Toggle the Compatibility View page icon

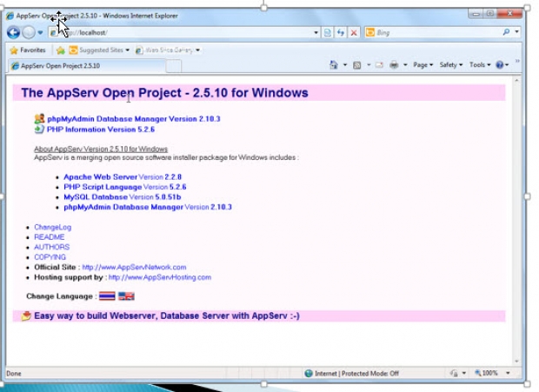[328, 33]
